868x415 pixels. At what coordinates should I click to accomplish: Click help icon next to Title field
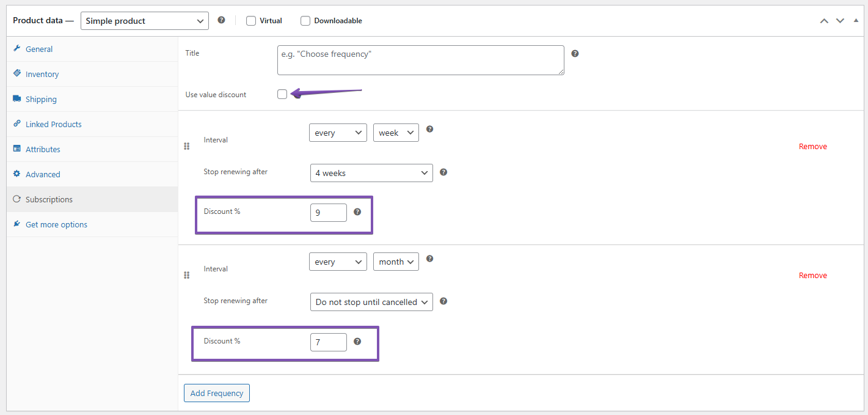(x=575, y=54)
